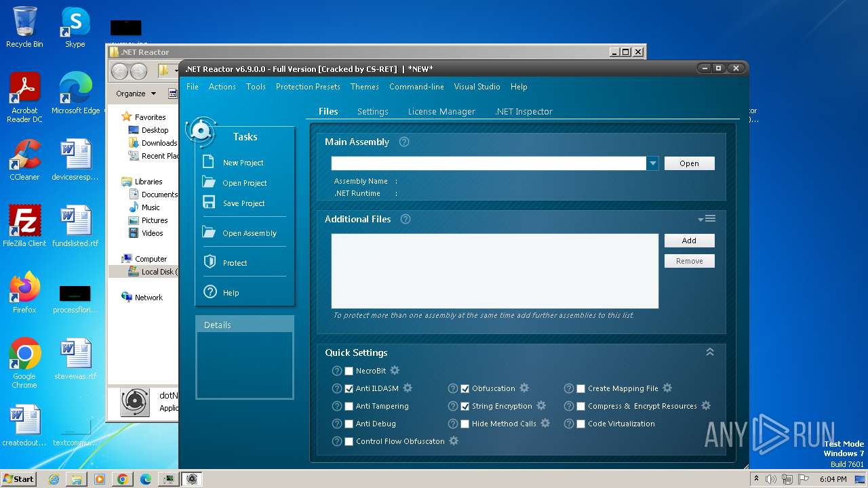Enable the Hide Method Calls checkbox

point(465,424)
